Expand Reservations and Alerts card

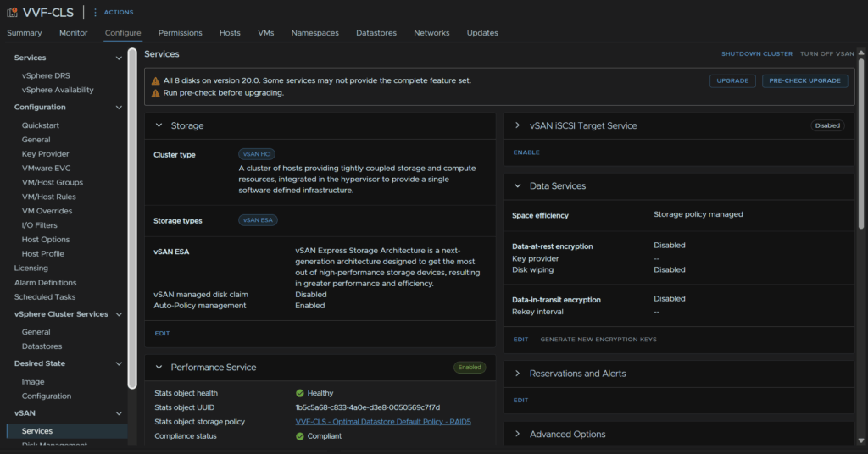(x=518, y=374)
